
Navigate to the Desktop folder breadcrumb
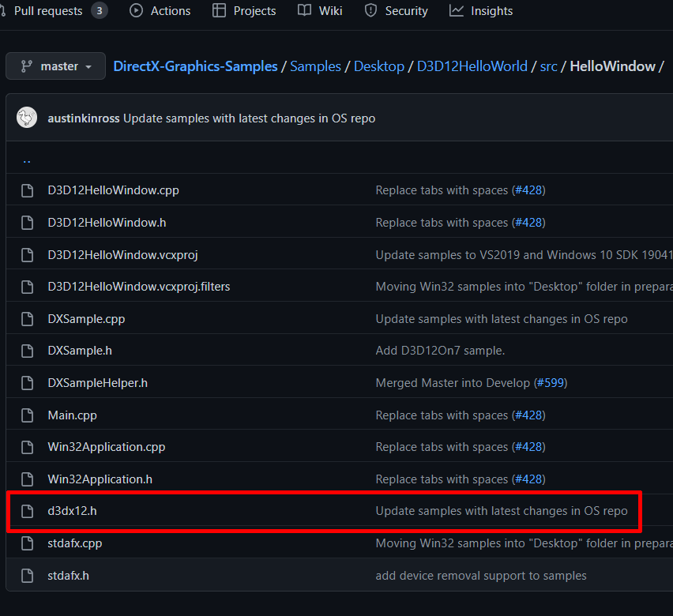tap(379, 66)
